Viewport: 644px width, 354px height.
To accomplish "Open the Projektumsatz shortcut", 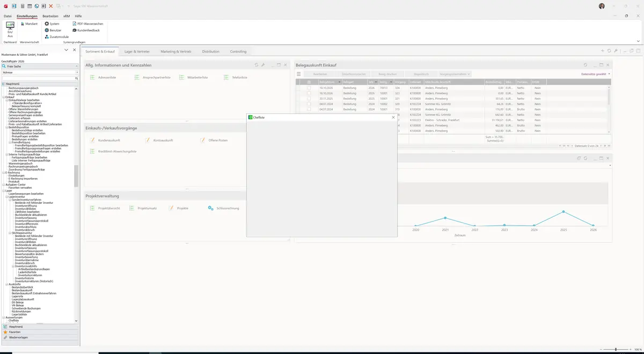I will (x=143, y=208).
